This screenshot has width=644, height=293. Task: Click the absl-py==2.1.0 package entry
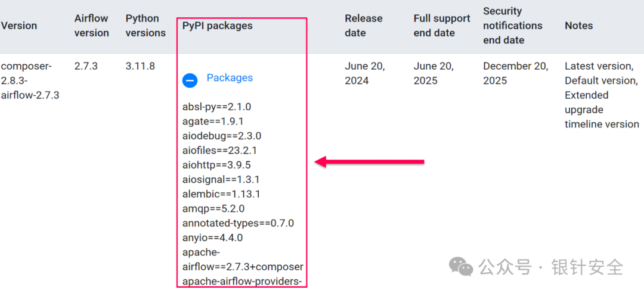coord(216,107)
